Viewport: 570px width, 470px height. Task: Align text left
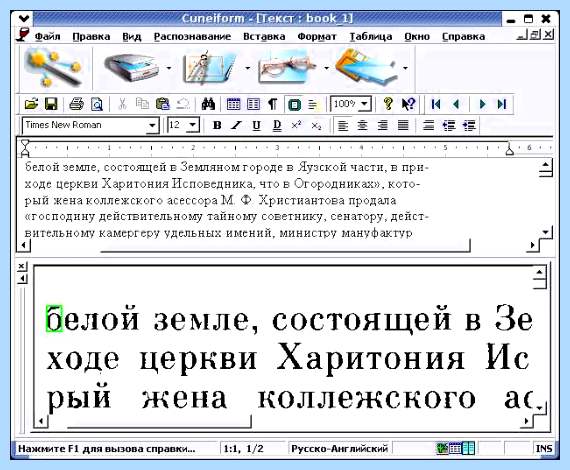(x=342, y=125)
